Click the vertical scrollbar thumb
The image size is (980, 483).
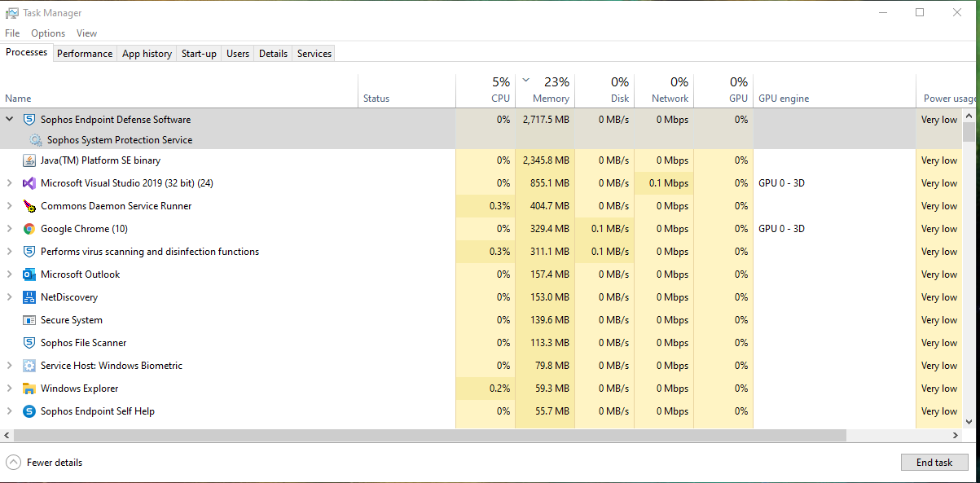pyautogui.click(x=969, y=132)
